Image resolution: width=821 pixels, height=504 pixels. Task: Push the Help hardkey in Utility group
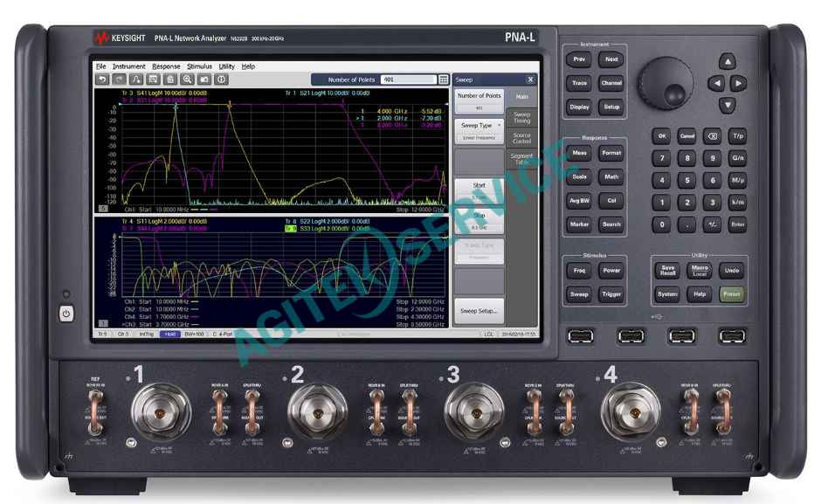700,293
